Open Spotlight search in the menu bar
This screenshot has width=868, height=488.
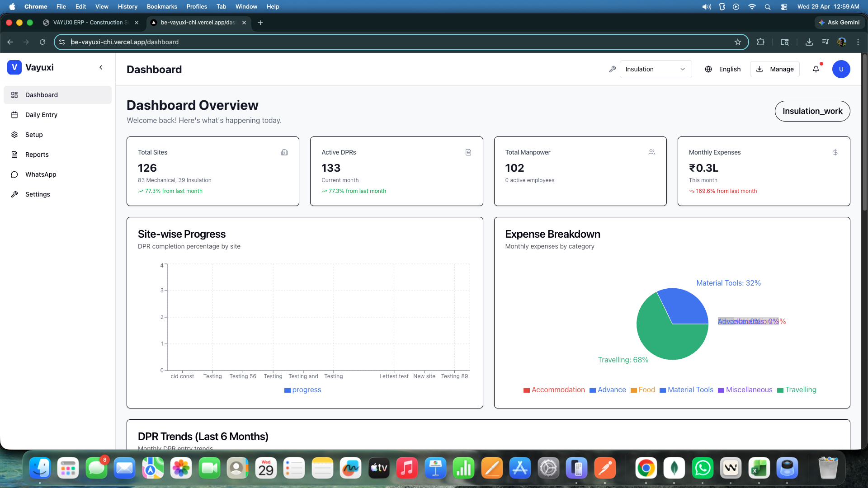pos(768,6)
